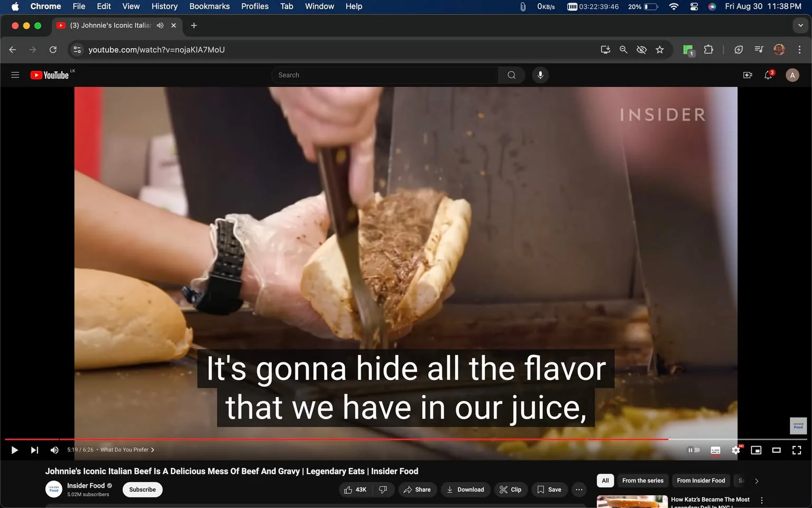Open the How Katz's video thumbnail
Screen dimensions: 812x508
(632, 502)
